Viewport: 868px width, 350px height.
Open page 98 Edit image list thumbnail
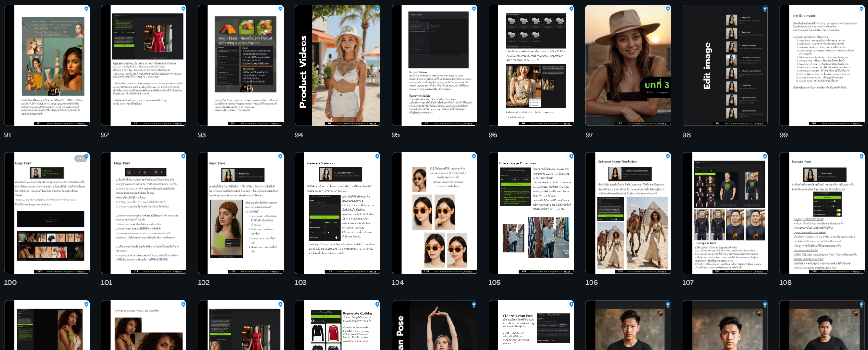(x=725, y=66)
